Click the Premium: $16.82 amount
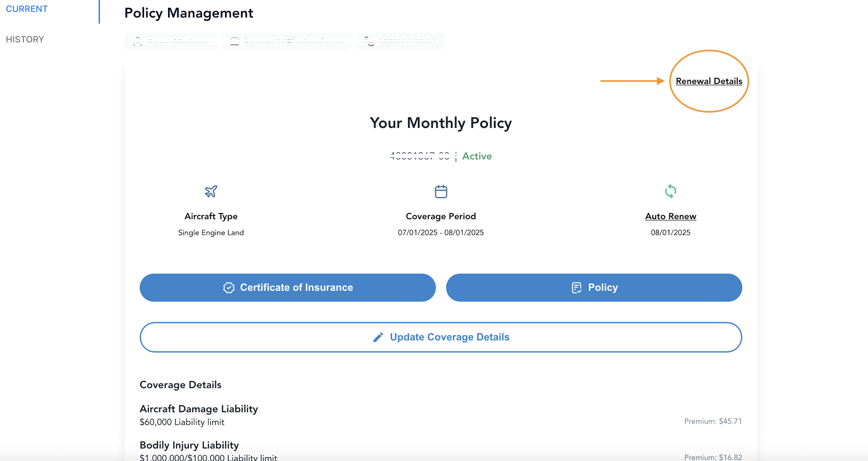This screenshot has height=461, width=868. pos(713,457)
